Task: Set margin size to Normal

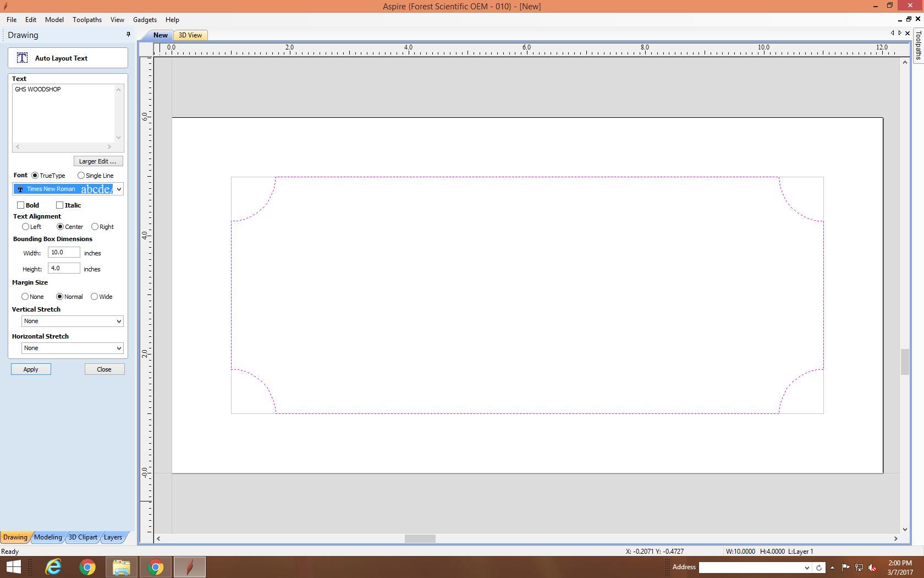Action: tap(59, 297)
